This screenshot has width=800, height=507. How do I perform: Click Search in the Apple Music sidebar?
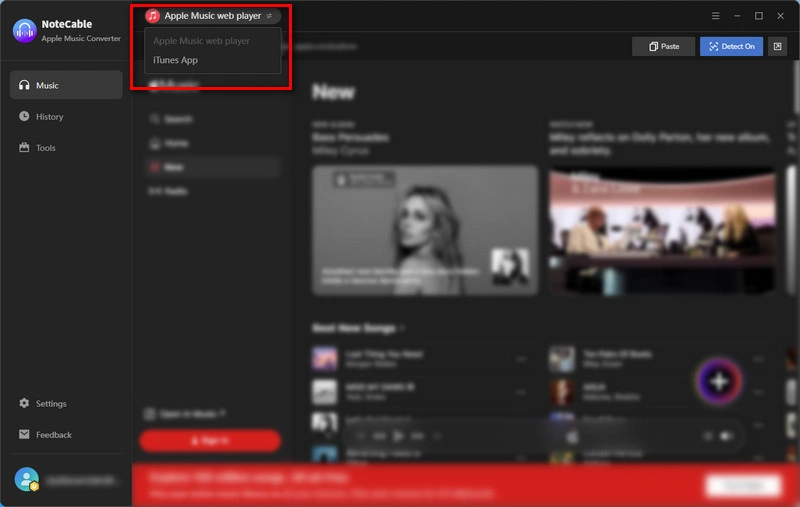(212, 119)
